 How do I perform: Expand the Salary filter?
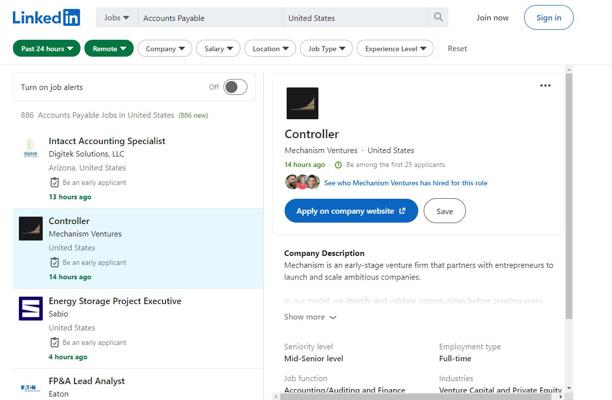pyautogui.click(x=218, y=49)
